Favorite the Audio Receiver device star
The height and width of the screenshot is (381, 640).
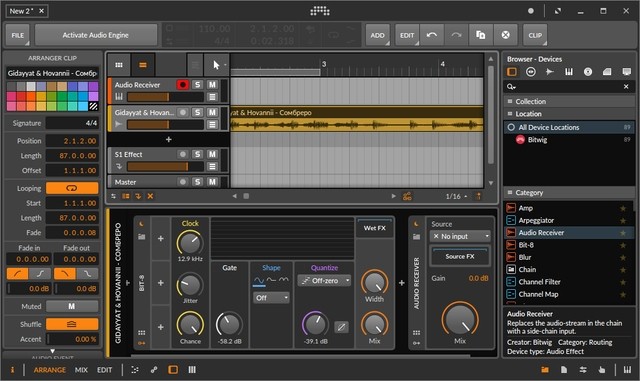pos(623,233)
